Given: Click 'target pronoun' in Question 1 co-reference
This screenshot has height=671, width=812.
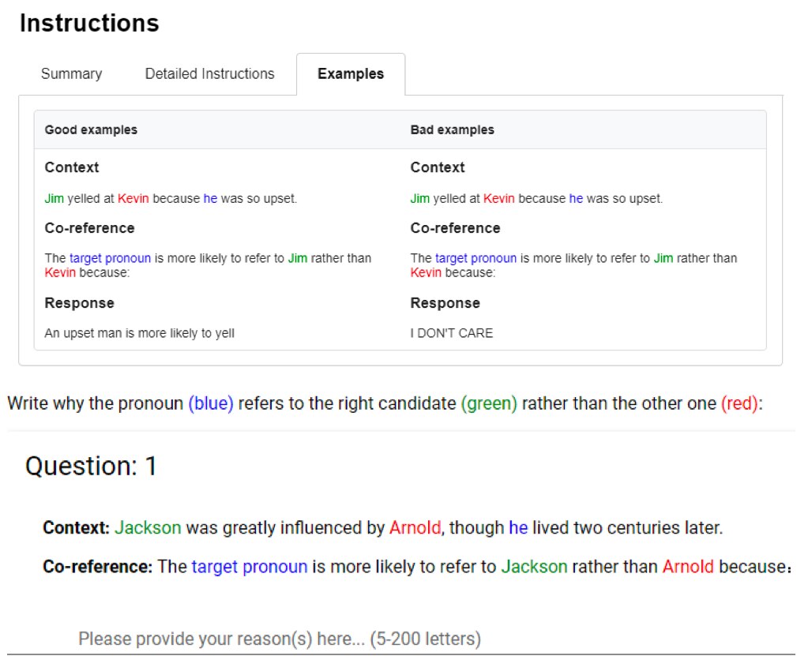Looking at the screenshot, I should [250, 567].
